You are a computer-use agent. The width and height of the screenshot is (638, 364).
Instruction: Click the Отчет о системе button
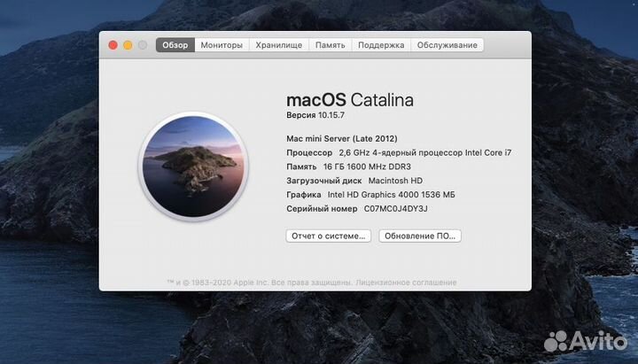tap(329, 236)
